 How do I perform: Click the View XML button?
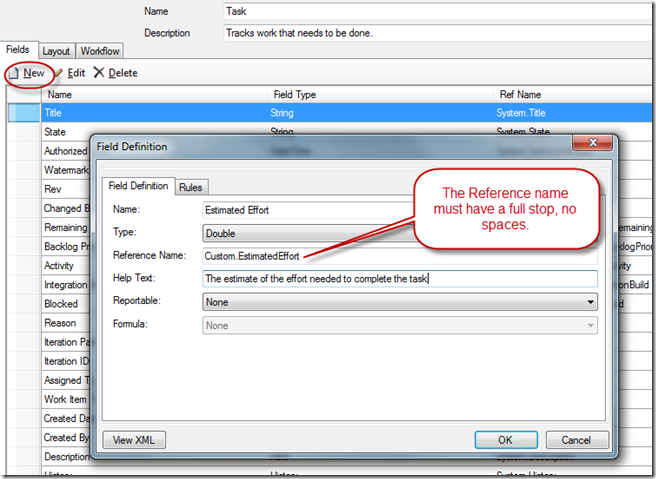coord(134,440)
